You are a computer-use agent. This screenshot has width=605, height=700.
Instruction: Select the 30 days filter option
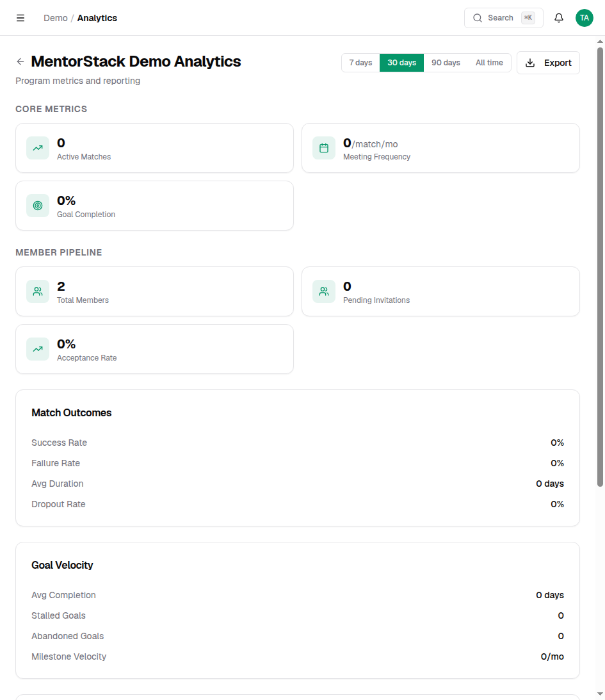tap(401, 63)
